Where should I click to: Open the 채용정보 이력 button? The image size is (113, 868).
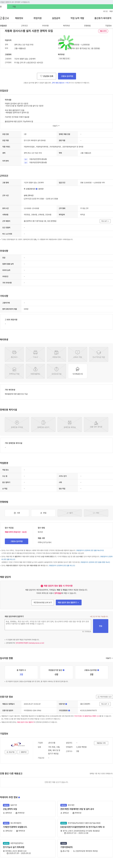[x=101, y=743]
